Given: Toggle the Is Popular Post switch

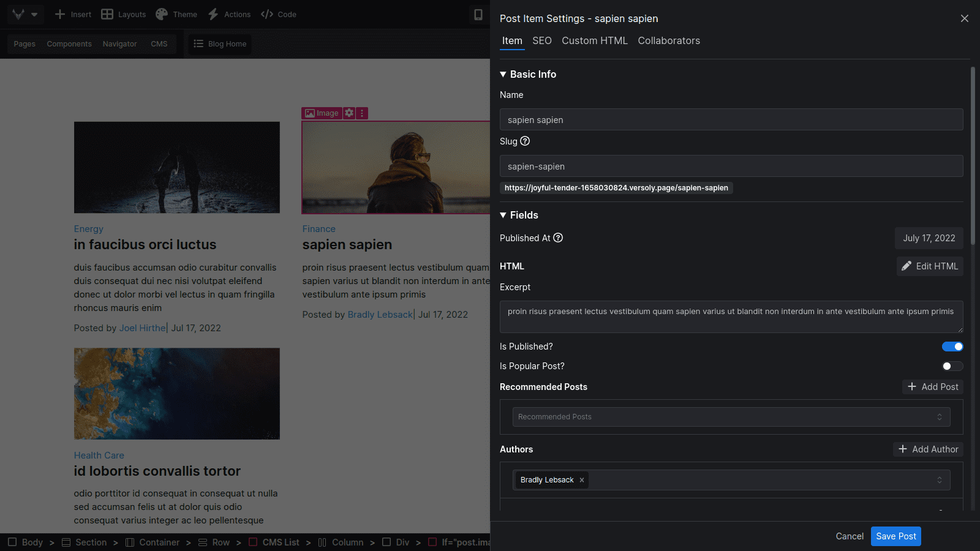Looking at the screenshot, I should coord(952,366).
